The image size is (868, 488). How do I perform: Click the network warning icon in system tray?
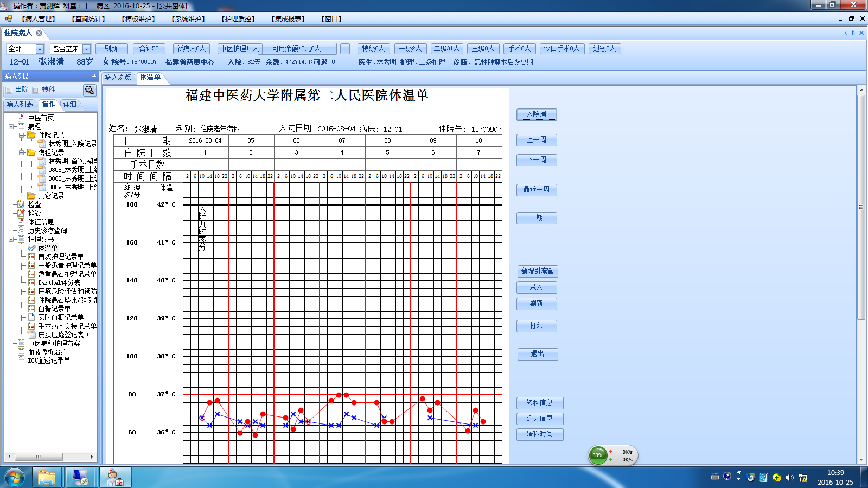[803, 478]
